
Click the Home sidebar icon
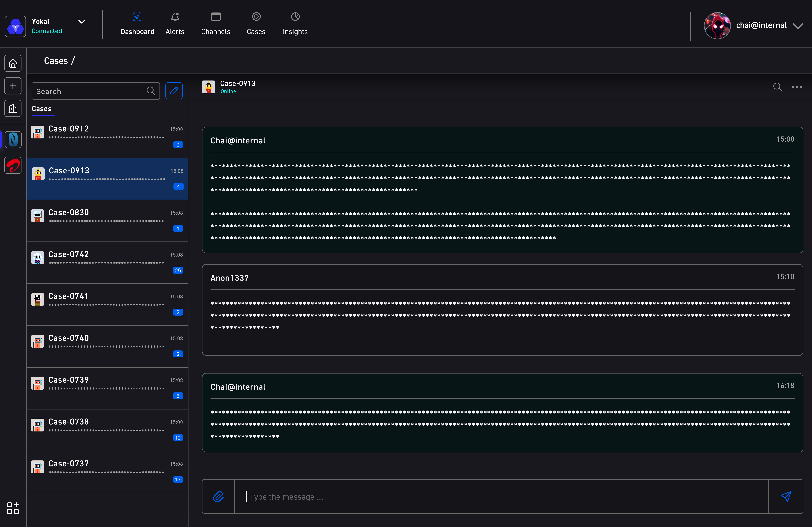[x=13, y=63]
